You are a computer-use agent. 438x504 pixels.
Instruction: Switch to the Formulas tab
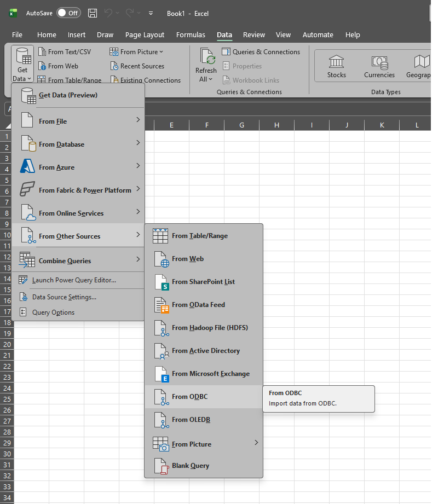[191, 34]
